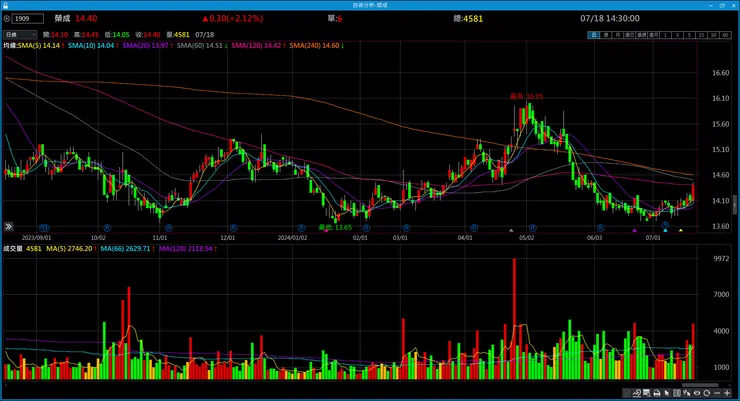
Task: Click the cyan triangle marker near 07/01
Action: (665, 230)
